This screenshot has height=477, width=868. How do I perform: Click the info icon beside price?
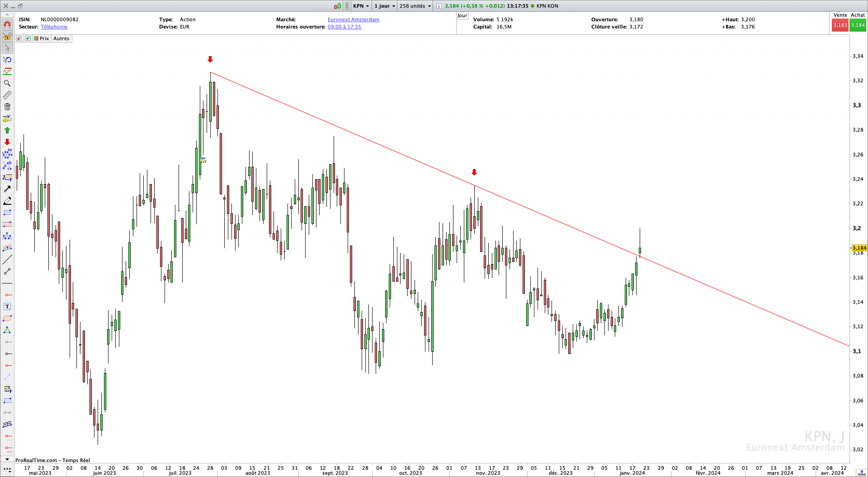coord(439,6)
